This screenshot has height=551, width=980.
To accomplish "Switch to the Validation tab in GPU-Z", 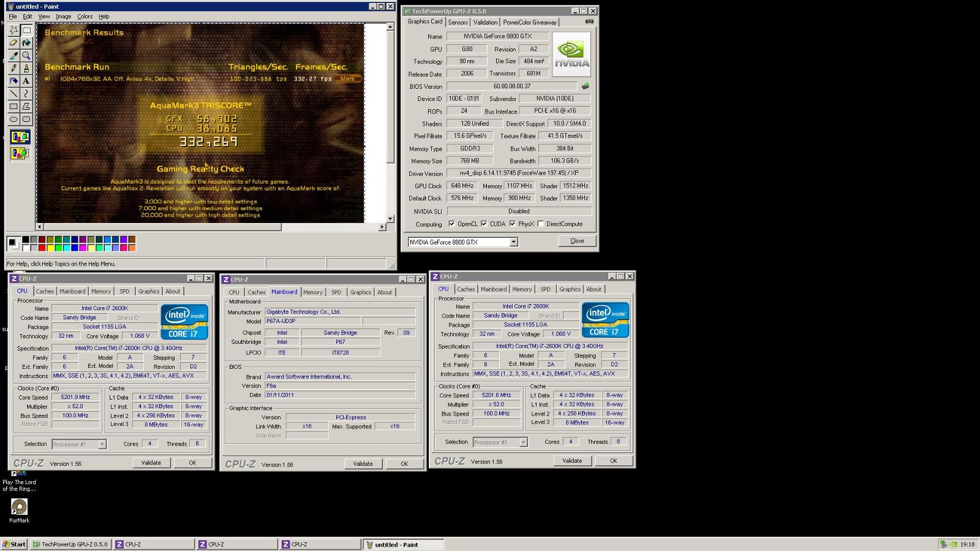I will click(x=485, y=22).
